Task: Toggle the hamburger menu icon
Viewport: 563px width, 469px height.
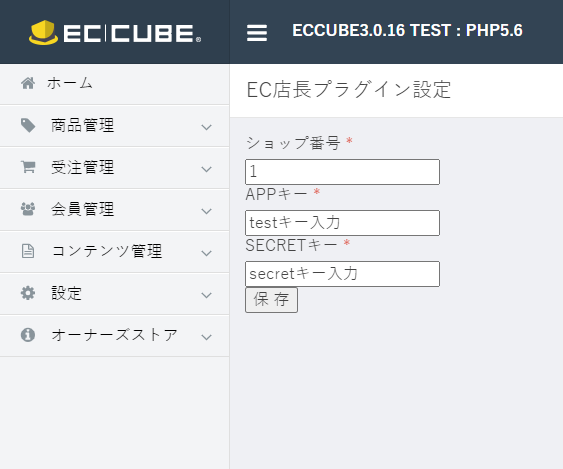Action: tap(257, 33)
